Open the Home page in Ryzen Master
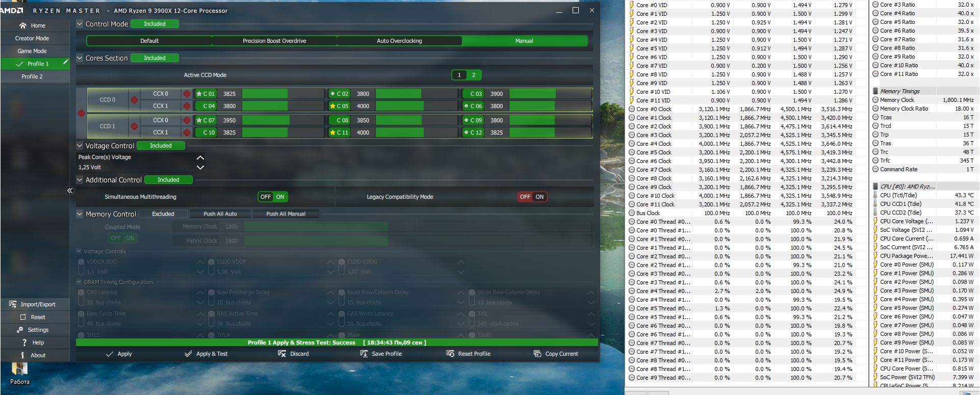Image resolution: width=980 pixels, height=395 pixels. (32, 25)
